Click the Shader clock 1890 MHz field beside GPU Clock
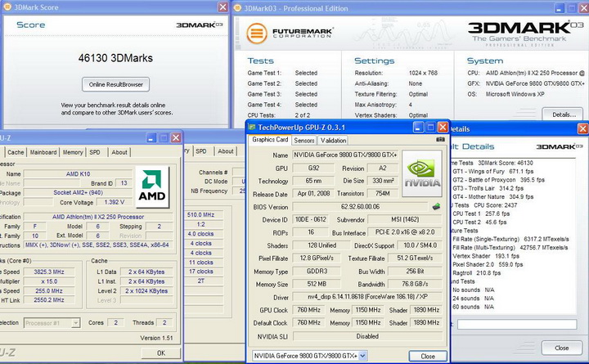 [x=426, y=310]
